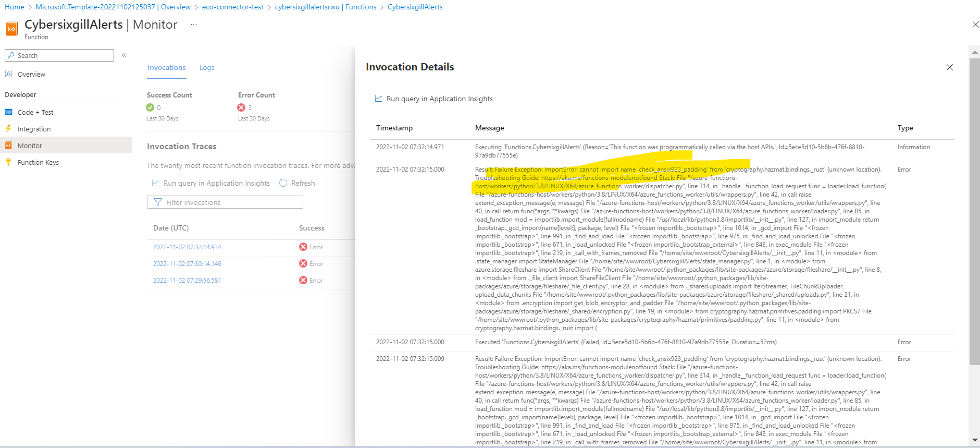Screen dimensions: 980x448
Task: Click the Timestamp column header
Action: coord(394,128)
